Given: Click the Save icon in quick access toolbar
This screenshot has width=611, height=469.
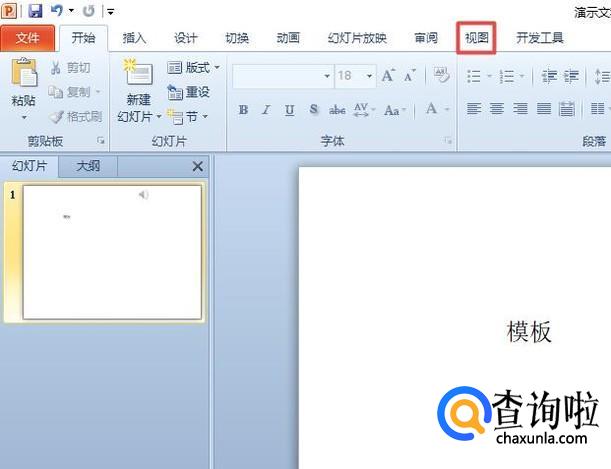Looking at the screenshot, I should [35, 11].
